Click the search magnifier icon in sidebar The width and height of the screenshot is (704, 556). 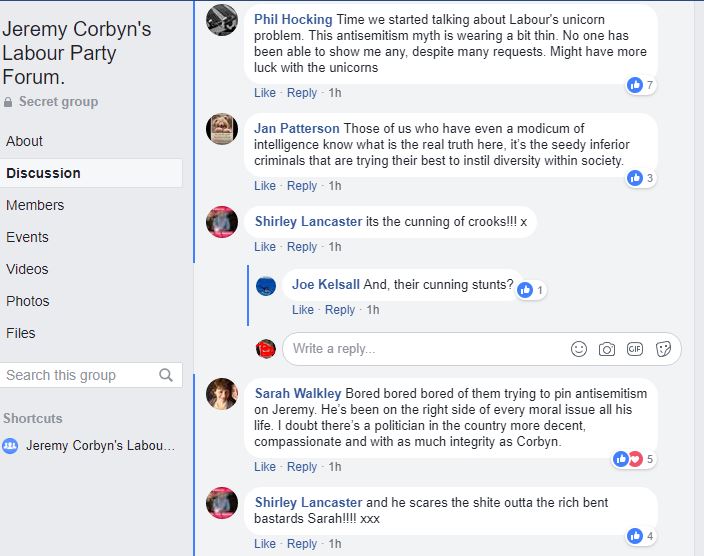pos(166,375)
